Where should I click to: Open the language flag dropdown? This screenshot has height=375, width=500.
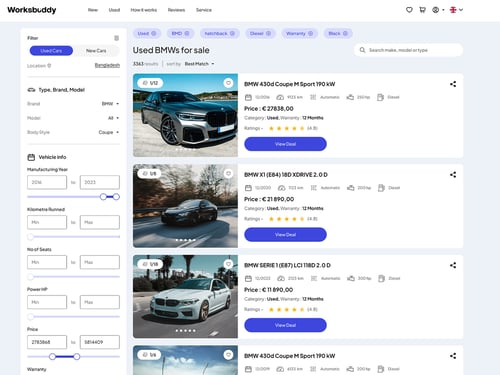(x=456, y=10)
